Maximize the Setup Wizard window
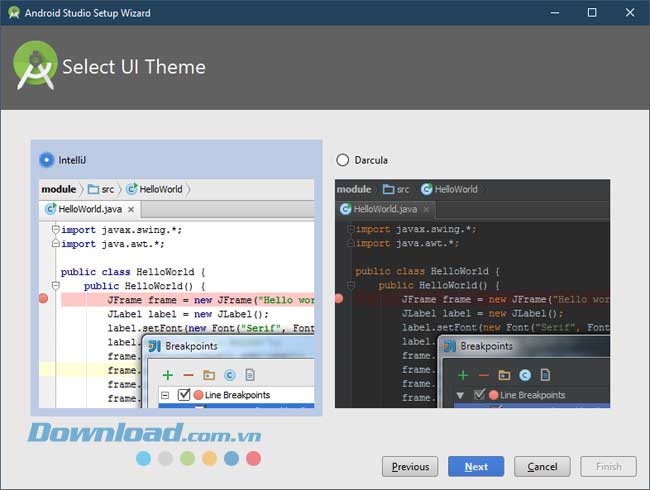Viewport: 650px width, 490px height. point(592,12)
